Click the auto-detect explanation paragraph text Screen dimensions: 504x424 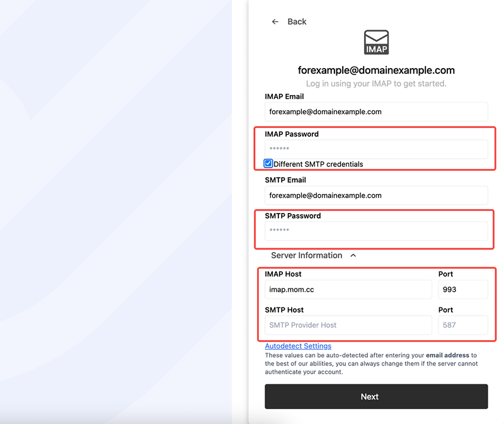pos(371,364)
